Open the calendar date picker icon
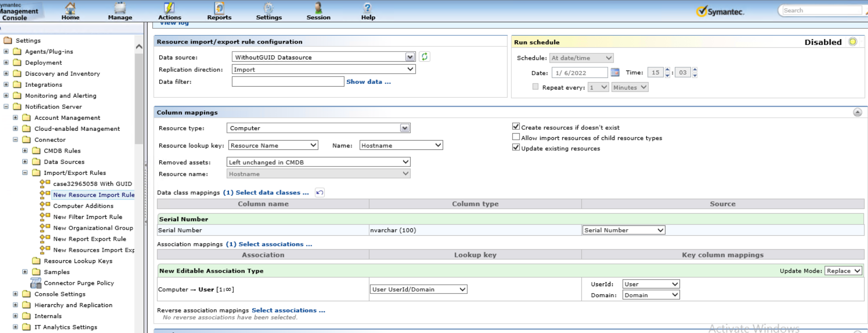868x333 pixels. [x=615, y=72]
